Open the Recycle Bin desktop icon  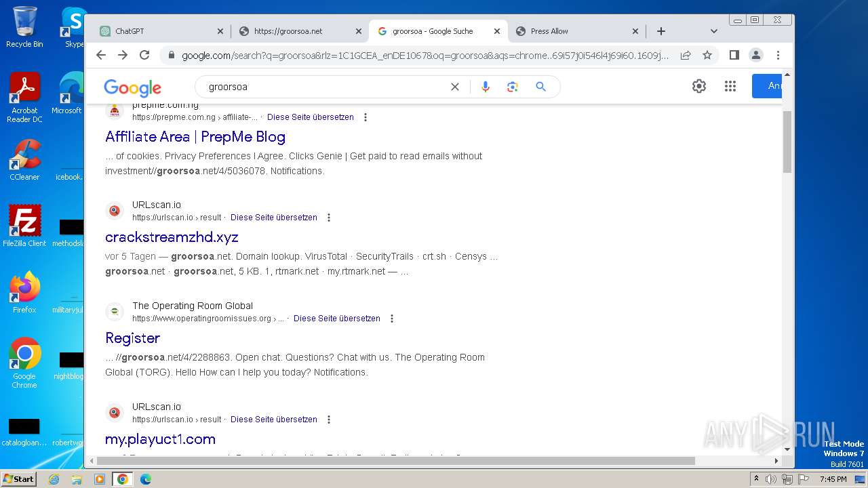[x=24, y=27]
